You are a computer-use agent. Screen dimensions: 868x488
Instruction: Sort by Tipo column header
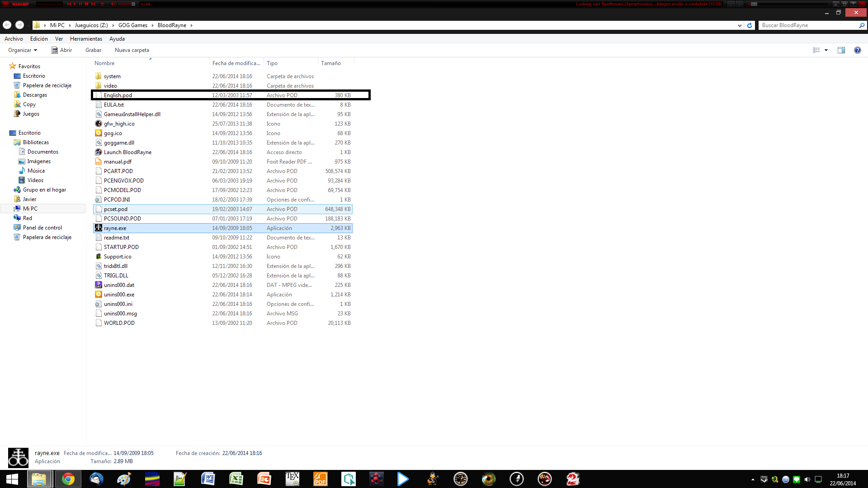pyautogui.click(x=272, y=63)
